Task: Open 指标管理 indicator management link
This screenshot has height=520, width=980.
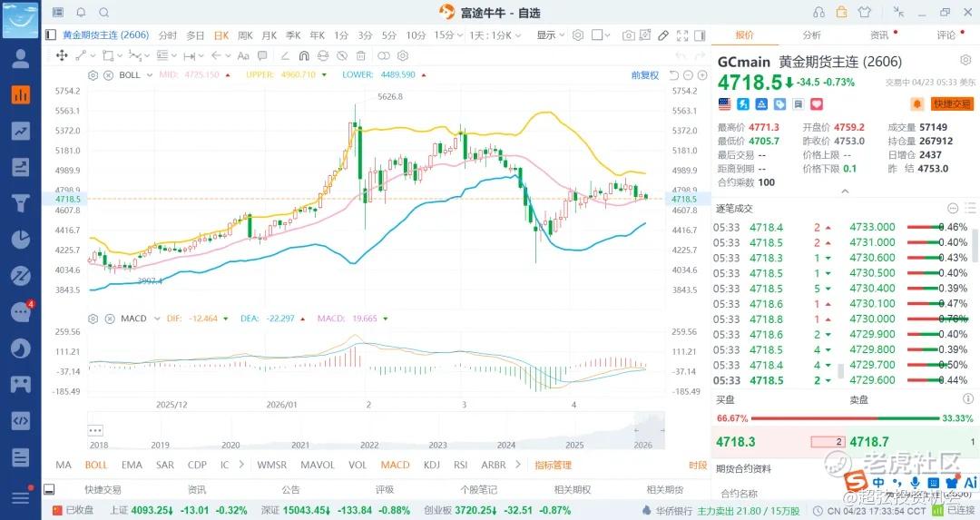Action: coord(553,465)
